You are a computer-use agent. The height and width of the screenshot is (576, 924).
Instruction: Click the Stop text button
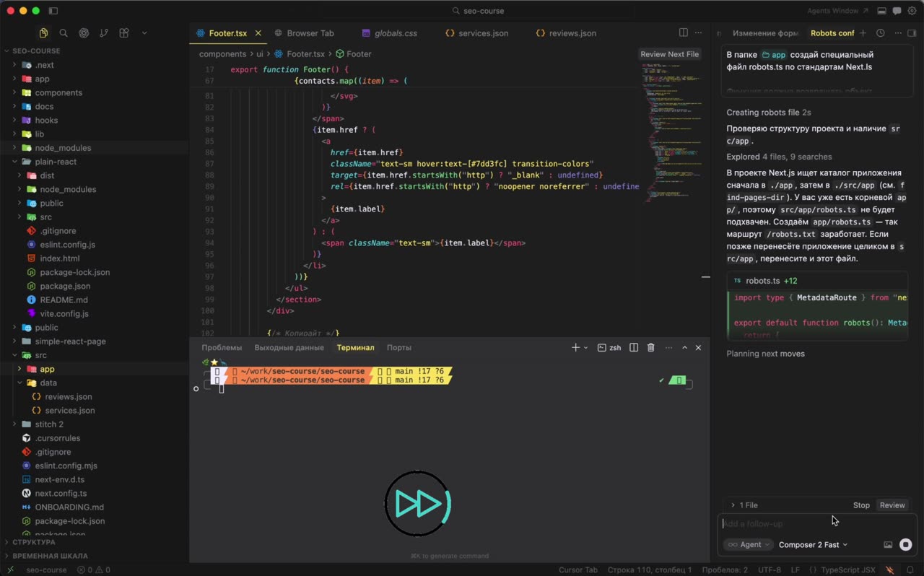(x=861, y=505)
